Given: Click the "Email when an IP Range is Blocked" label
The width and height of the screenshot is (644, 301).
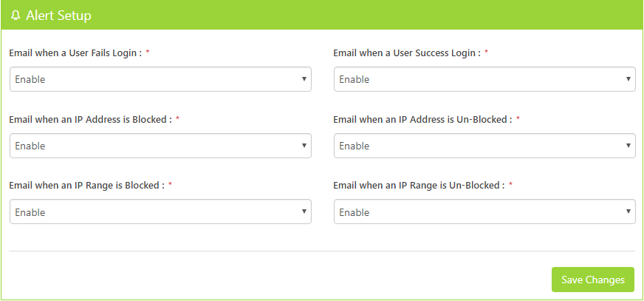Looking at the screenshot, I should 86,186.
